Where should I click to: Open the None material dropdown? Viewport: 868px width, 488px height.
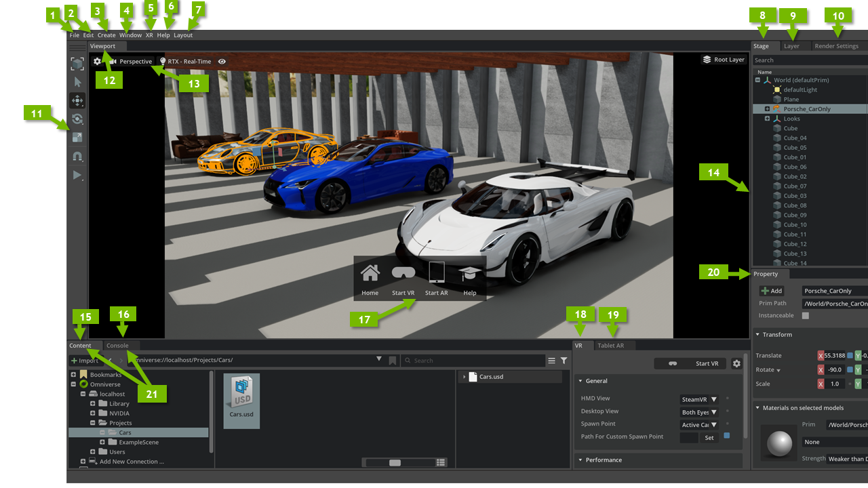coord(835,442)
